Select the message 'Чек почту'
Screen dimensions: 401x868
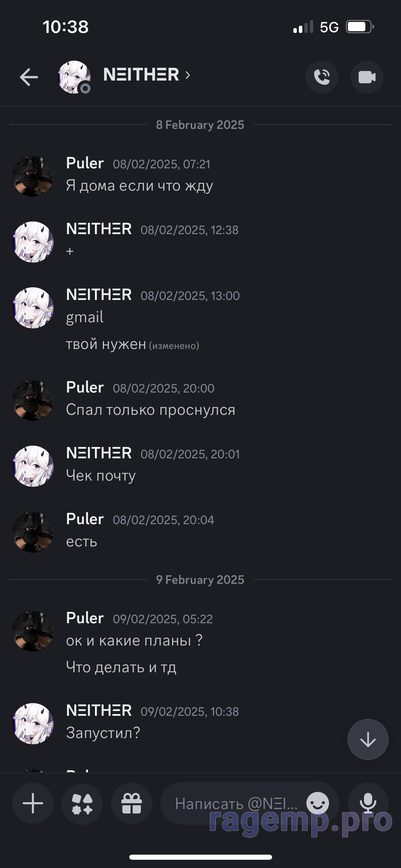(101, 475)
